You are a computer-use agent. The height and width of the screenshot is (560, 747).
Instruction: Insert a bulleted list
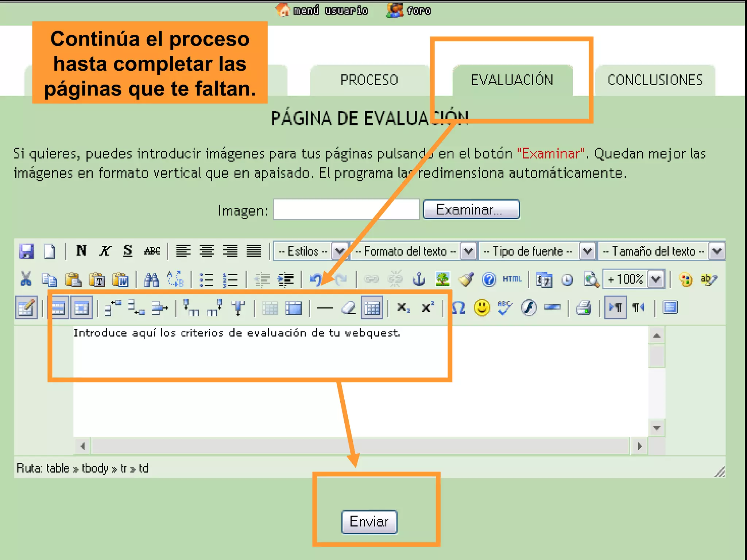pyautogui.click(x=206, y=280)
